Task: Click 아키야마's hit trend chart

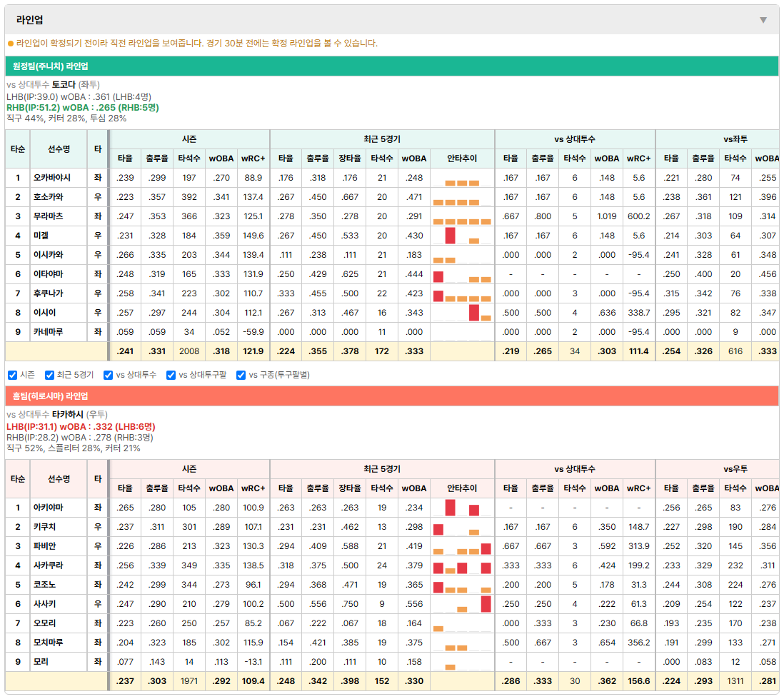Action: [x=462, y=508]
